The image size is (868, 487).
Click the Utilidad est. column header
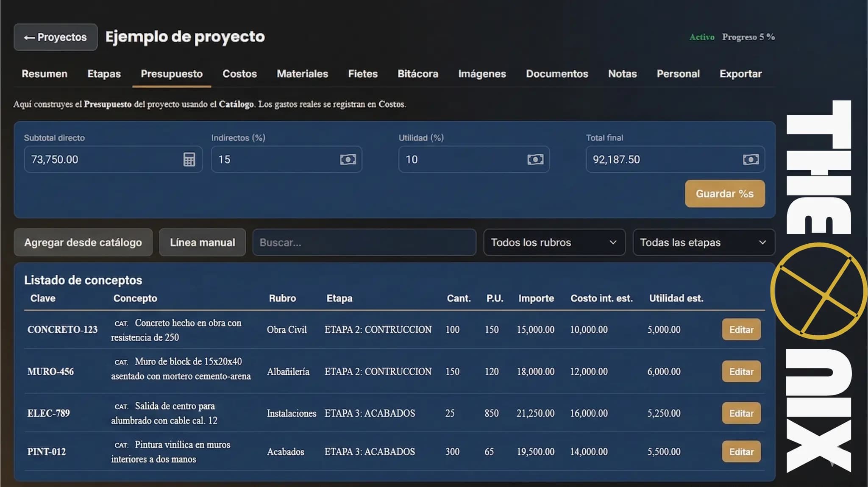coord(676,298)
